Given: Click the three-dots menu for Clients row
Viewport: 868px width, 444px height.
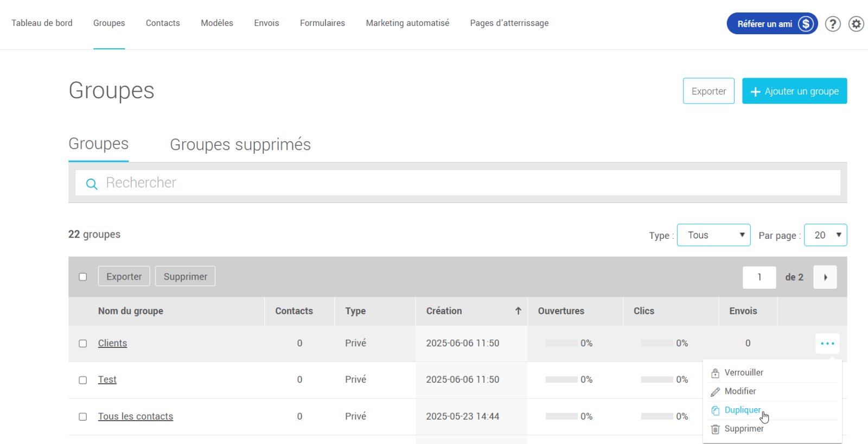Looking at the screenshot, I should [x=827, y=344].
